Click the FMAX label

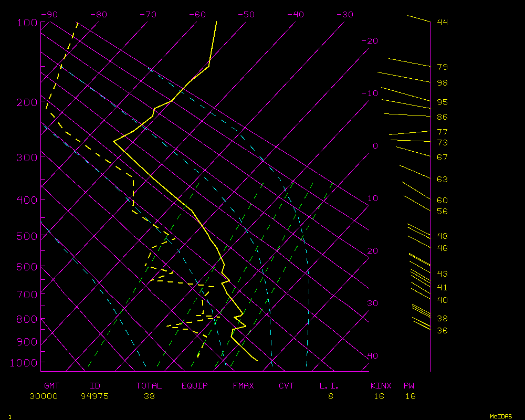pyautogui.click(x=244, y=386)
